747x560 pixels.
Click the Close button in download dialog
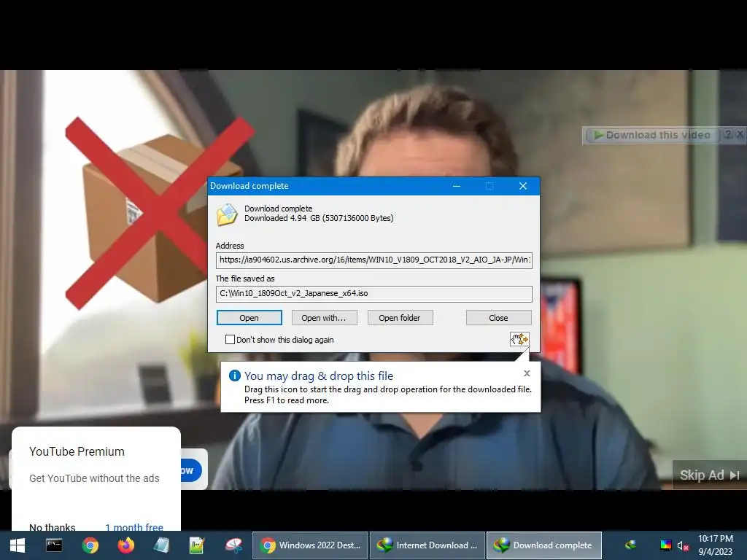pyautogui.click(x=498, y=318)
